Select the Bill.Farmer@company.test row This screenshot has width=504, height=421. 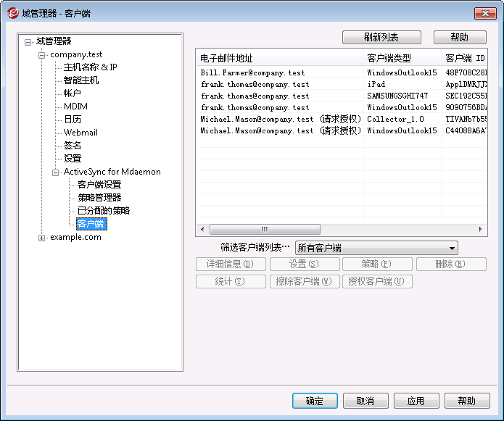[342, 72]
